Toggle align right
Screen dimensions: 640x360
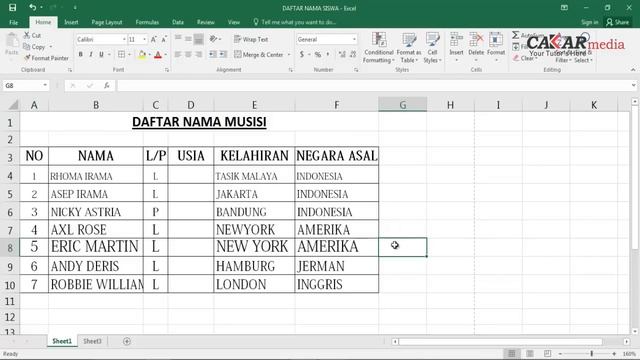tap(198, 54)
